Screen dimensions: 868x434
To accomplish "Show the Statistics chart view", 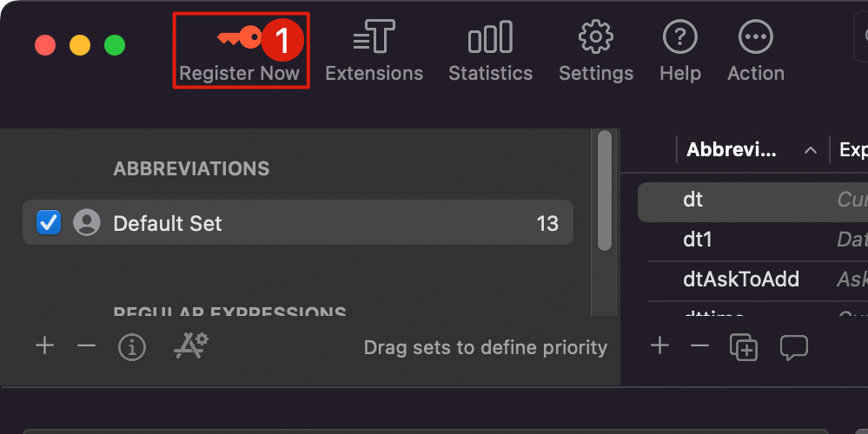I will coord(490,52).
